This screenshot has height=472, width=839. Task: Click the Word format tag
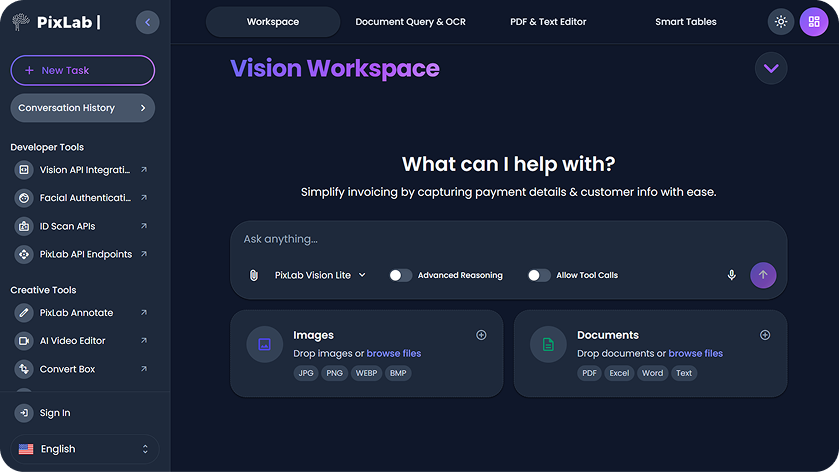tap(652, 373)
